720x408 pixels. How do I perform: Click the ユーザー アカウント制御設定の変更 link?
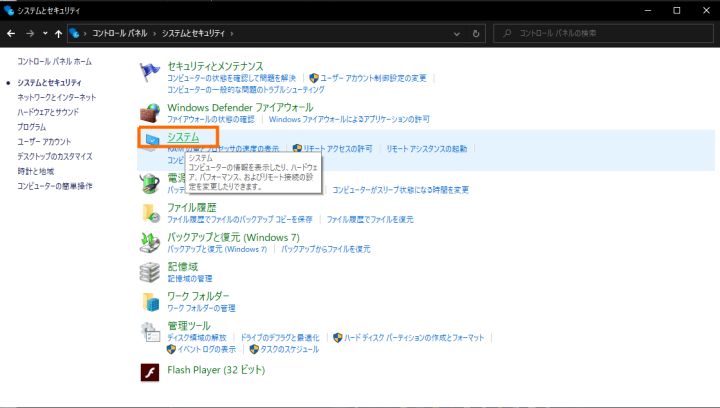coord(373,77)
